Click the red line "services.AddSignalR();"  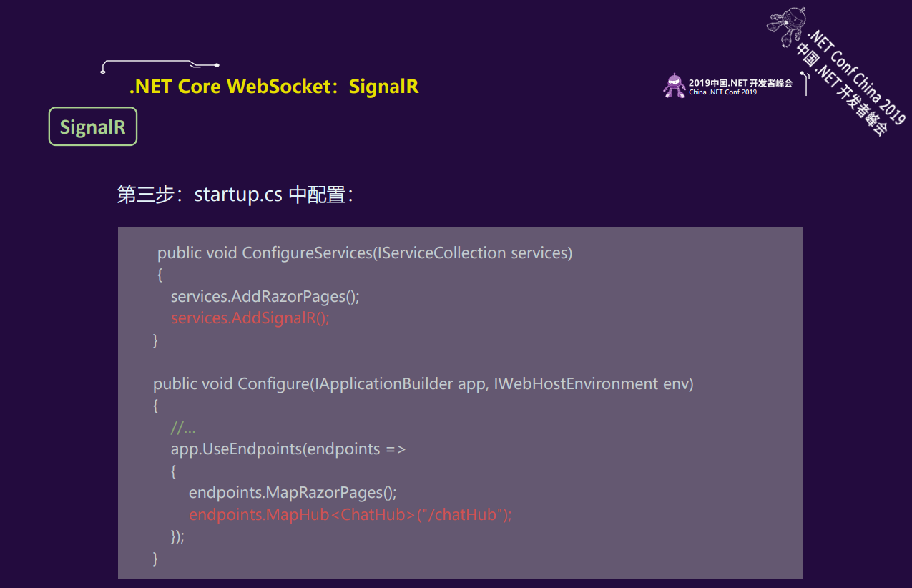pos(250,318)
